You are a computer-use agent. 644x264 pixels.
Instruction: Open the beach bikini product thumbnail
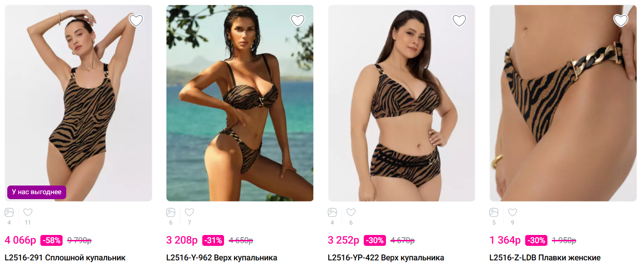[240, 103]
